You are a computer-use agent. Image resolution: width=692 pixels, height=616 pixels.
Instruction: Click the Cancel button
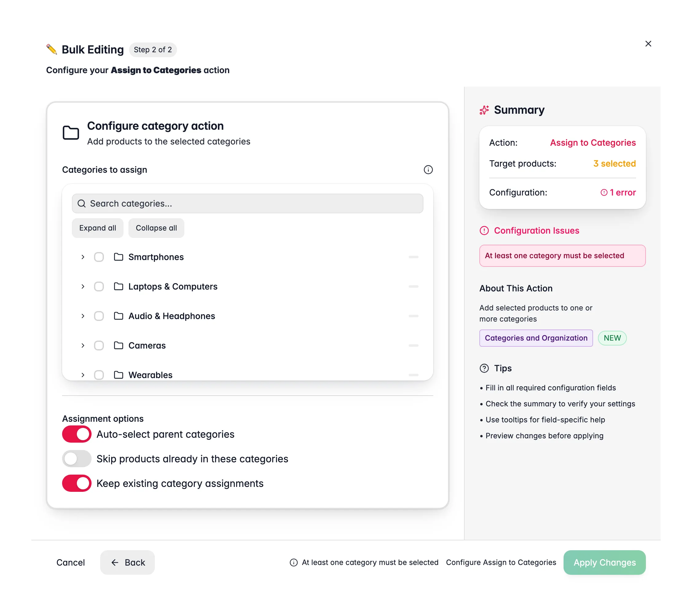tap(70, 563)
